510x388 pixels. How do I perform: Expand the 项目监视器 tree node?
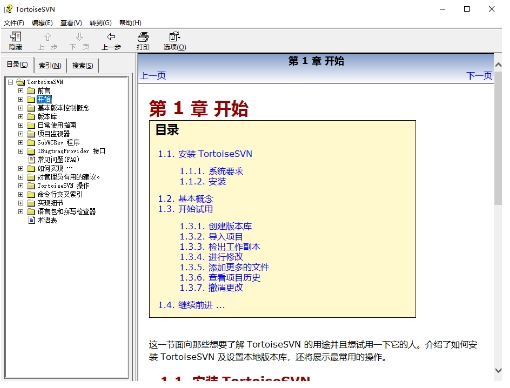pyautogui.click(x=20, y=134)
